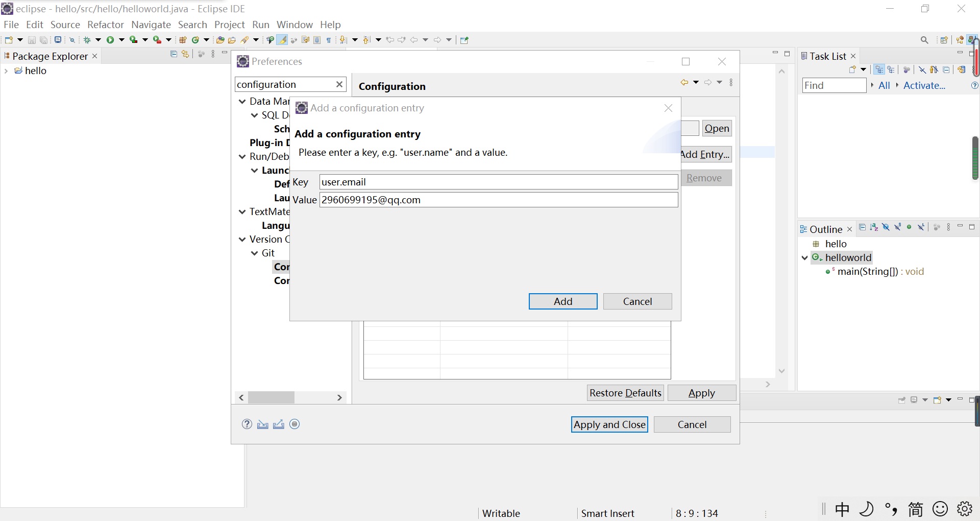This screenshot has height=521, width=980.
Task: Click Hide Static Fields and Methods in Outline
Action: 898,227
